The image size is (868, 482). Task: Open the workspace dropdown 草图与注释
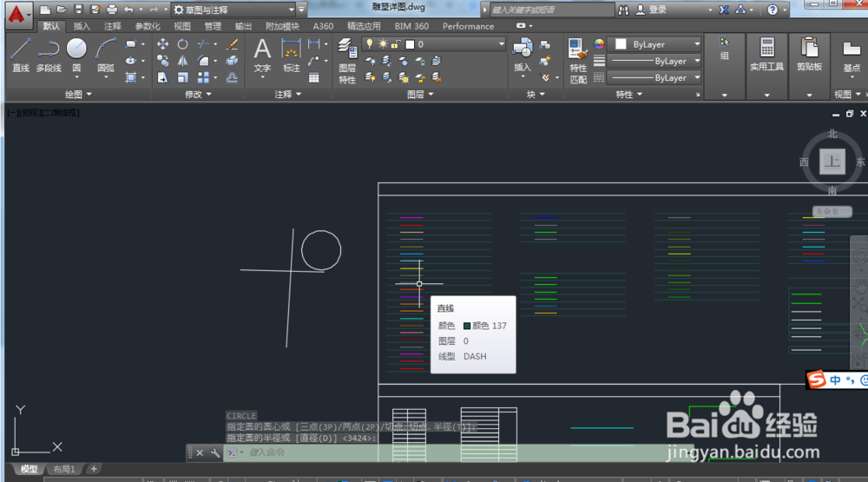pyautogui.click(x=234, y=10)
